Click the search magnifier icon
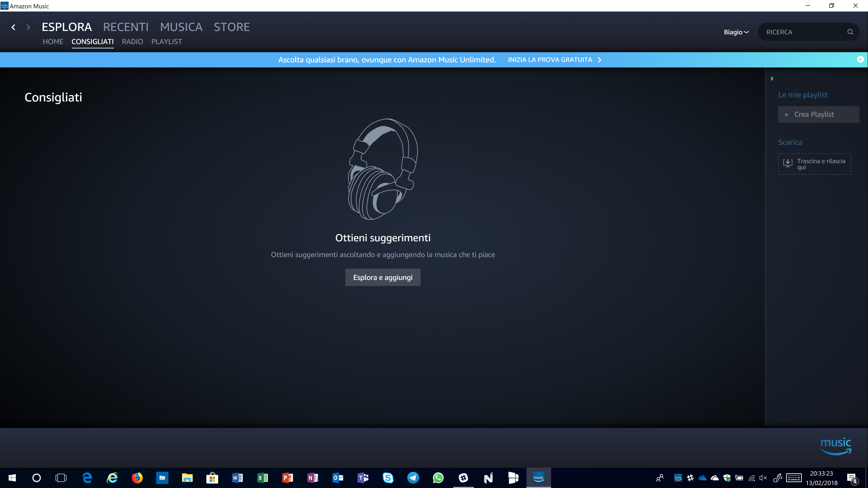The width and height of the screenshot is (868, 488). pyautogui.click(x=850, y=32)
